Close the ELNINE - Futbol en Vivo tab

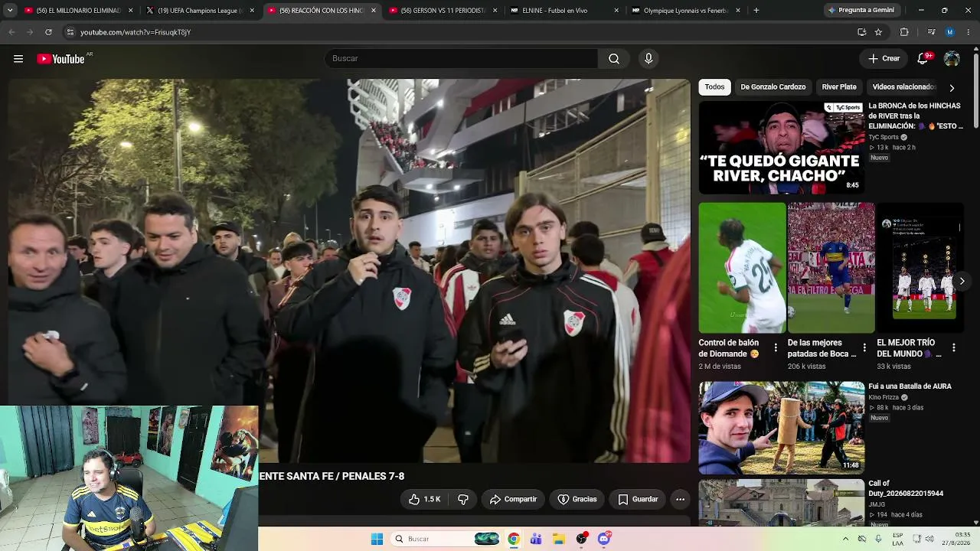[x=616, y=11]
